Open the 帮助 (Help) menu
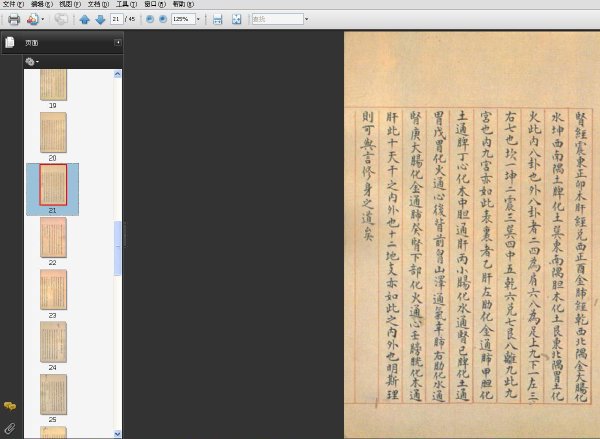Screen dimensions: 600x439 (x=183, y=4)
